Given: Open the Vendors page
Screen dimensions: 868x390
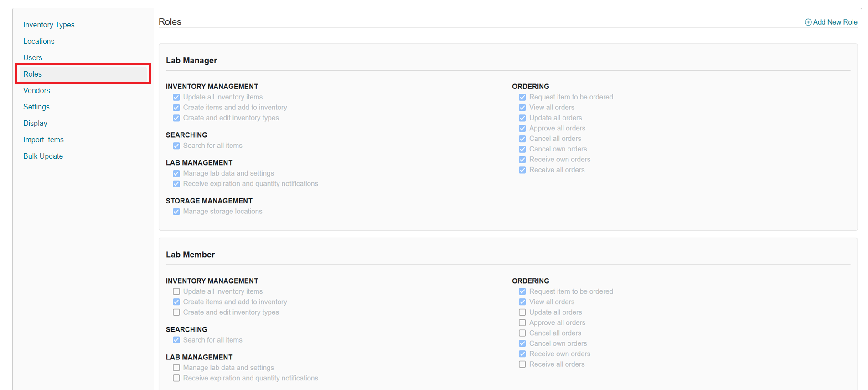Looking at the screenshot, I should click(x=36, y=91).
